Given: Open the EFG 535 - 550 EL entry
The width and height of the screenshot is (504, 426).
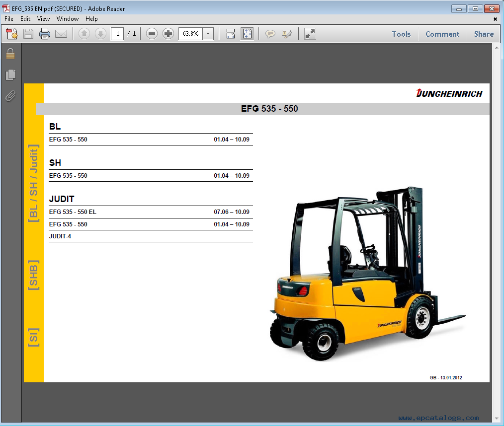Looking at the screenshot, I should pyautogui.click(x=151, y=212).
